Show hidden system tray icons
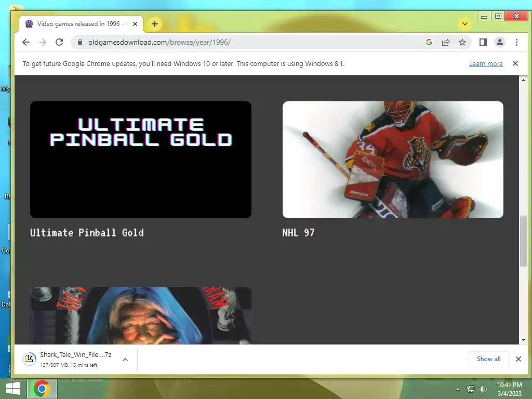The height and width of the screenshot is (399, 532). coord(458,389)
